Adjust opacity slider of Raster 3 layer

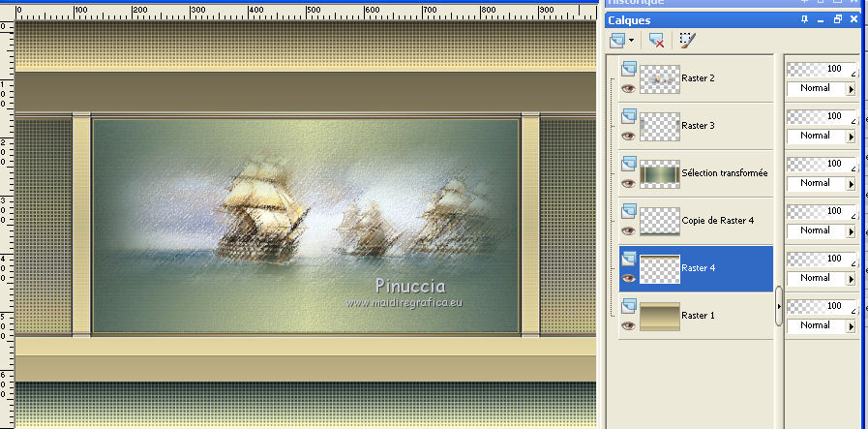(822, 116)
